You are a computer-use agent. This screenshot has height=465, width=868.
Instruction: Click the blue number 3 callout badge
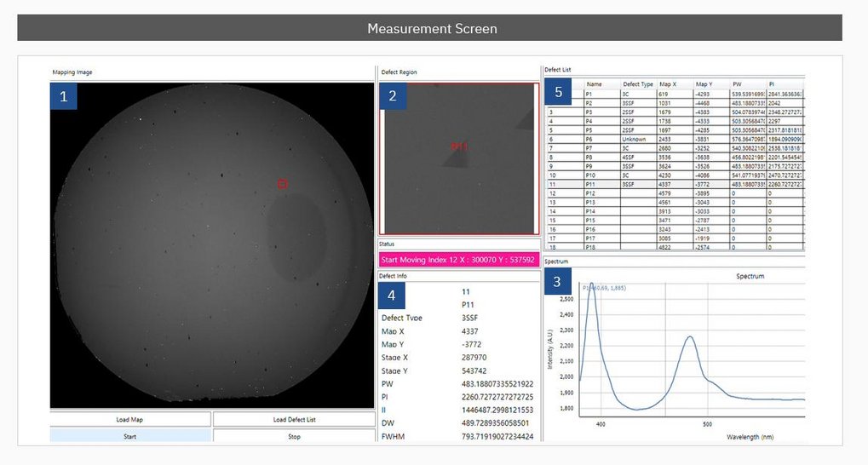tap(557, 282)
